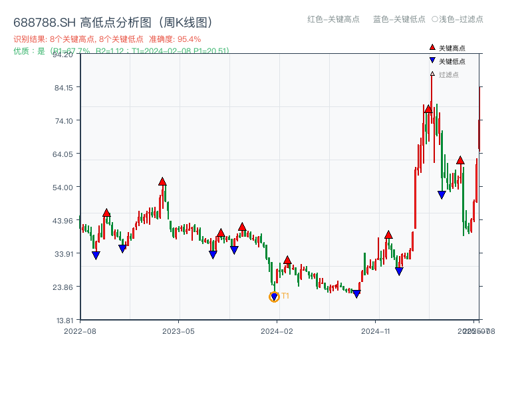
Task: Click the red 识别结果 summary line
Action: click(107, 39)
